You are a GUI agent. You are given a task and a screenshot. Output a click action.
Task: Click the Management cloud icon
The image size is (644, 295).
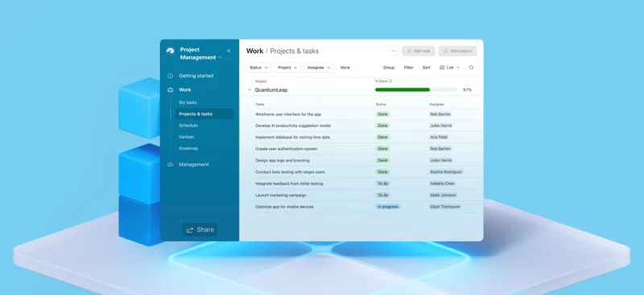coord(170,165)
